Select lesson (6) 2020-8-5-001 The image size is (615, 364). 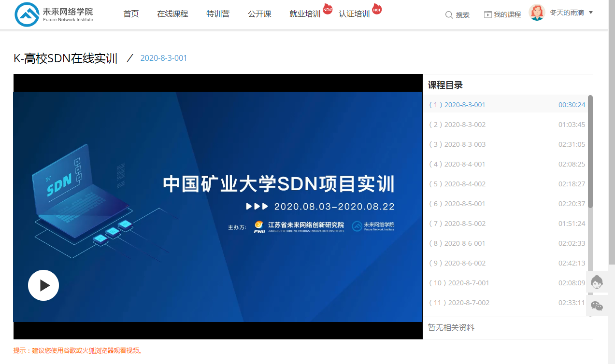click(505, 204)
